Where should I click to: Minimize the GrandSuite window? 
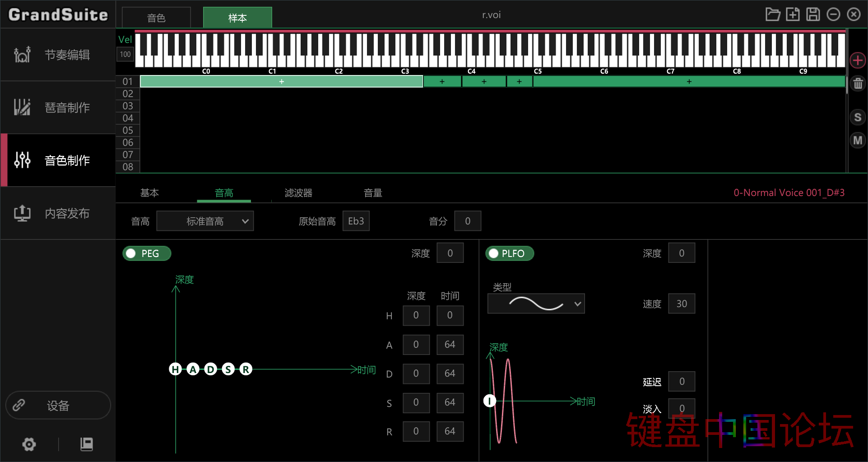coord(833,14)
